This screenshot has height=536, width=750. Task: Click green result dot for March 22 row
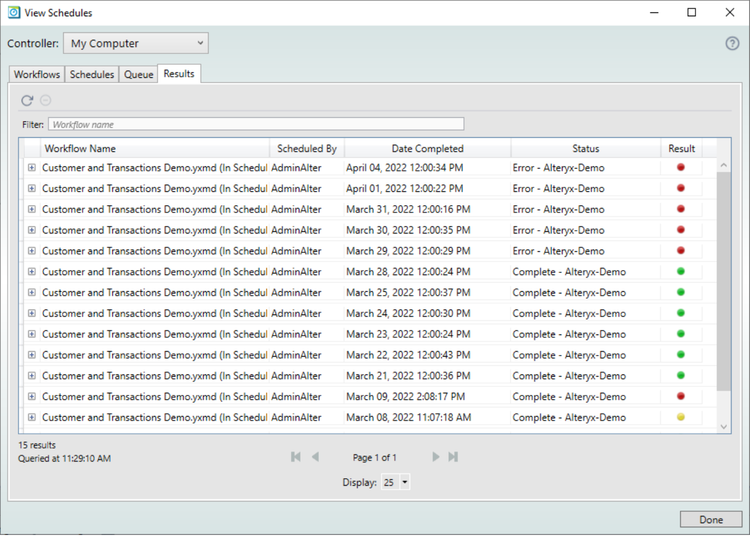click(681, 354)
